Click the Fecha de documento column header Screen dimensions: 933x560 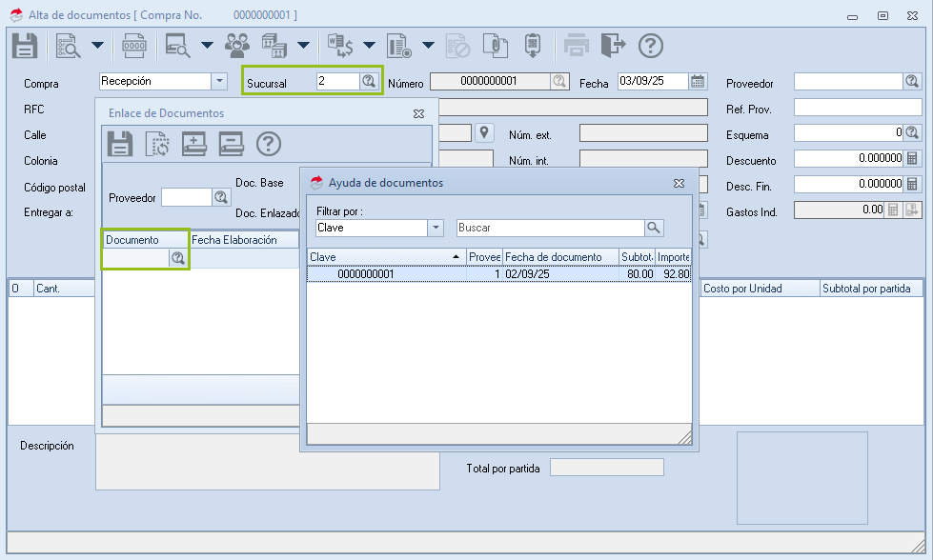coord(558,257)
